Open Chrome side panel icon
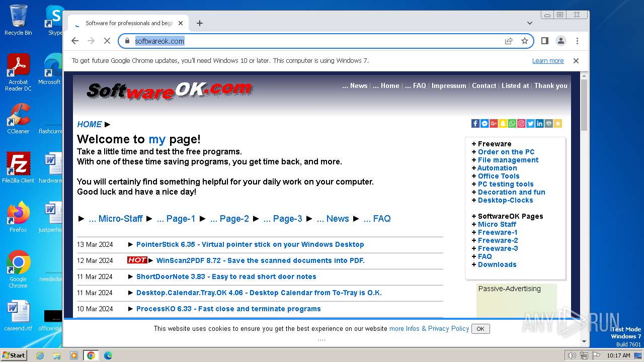This screenshot has height=362, width=644. (x=544, y=41)
